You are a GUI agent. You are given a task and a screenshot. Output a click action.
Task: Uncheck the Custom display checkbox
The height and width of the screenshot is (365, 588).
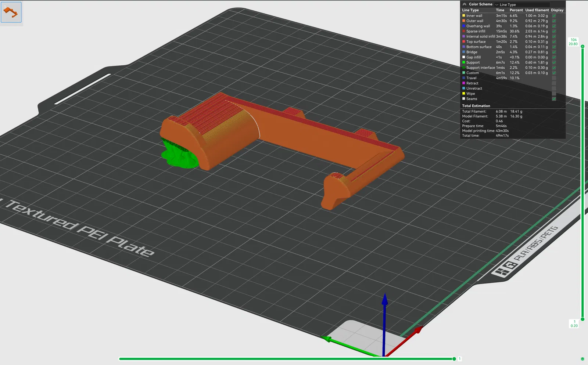coord(554,73)
